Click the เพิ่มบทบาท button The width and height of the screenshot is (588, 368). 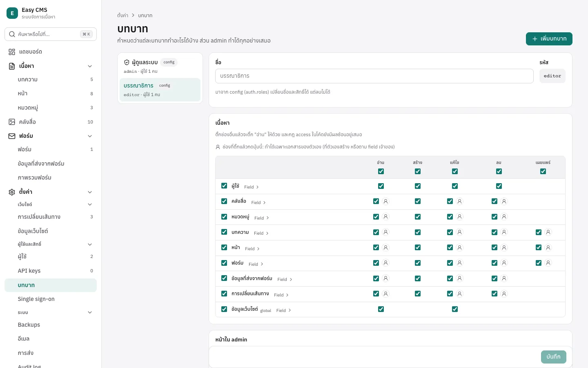point(549,39)
